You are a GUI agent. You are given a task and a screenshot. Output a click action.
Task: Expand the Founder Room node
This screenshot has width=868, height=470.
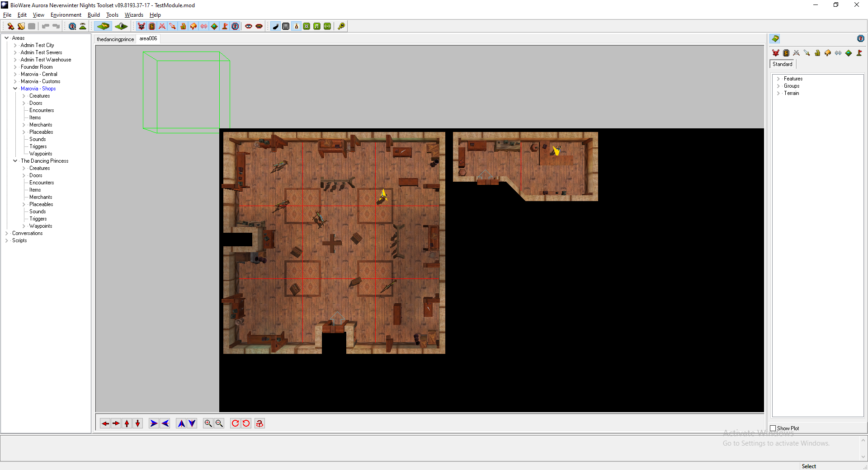pyautogui.click(x=15, y=67)
